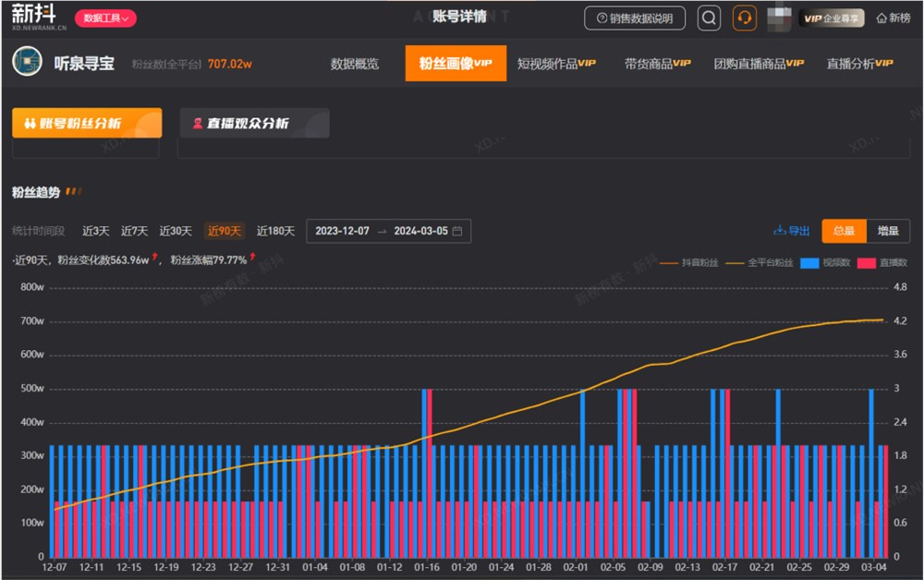Expand the 数据工具 dropdown
The height and width of the screenshot is (580, 924).
pos(105,18)
